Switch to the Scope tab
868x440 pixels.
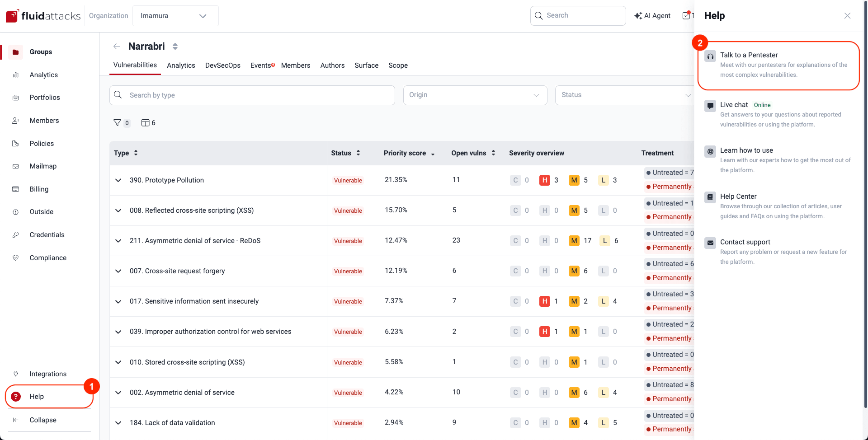pos(398,66)
